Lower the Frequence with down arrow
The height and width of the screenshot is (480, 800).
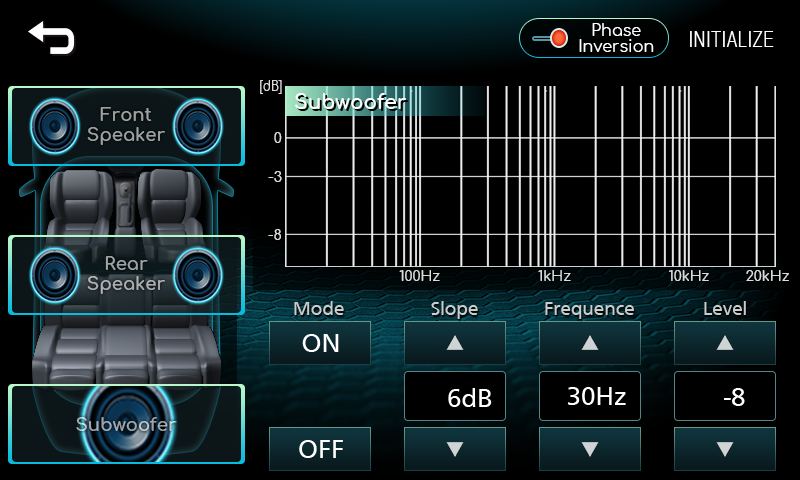(x=590, y=448)
